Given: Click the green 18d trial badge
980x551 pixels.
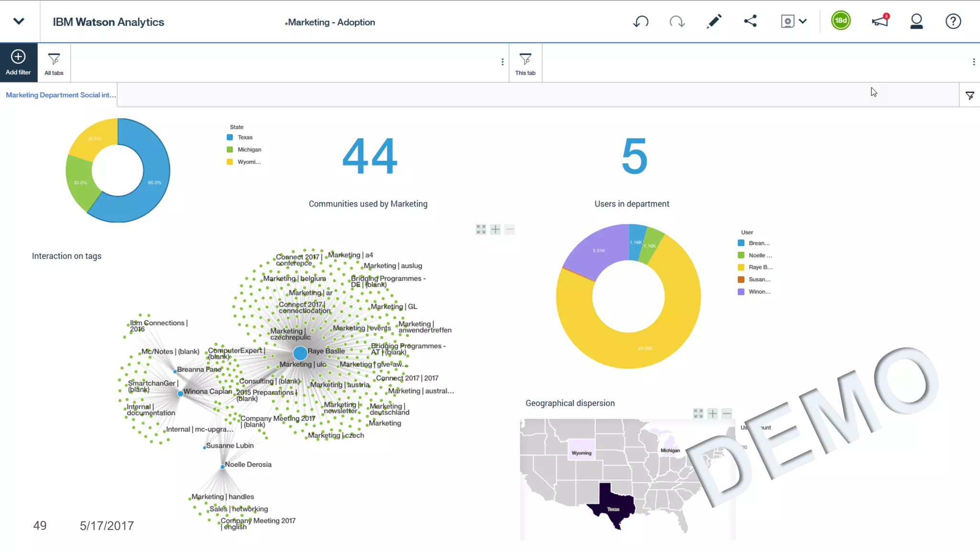Looking at the screenshot, I should point(841,21).
